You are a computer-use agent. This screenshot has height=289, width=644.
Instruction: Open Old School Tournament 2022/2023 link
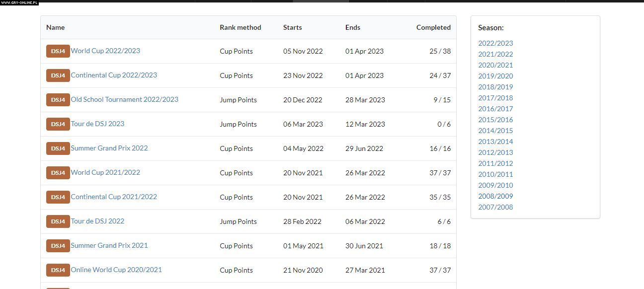tap(125, 99)
